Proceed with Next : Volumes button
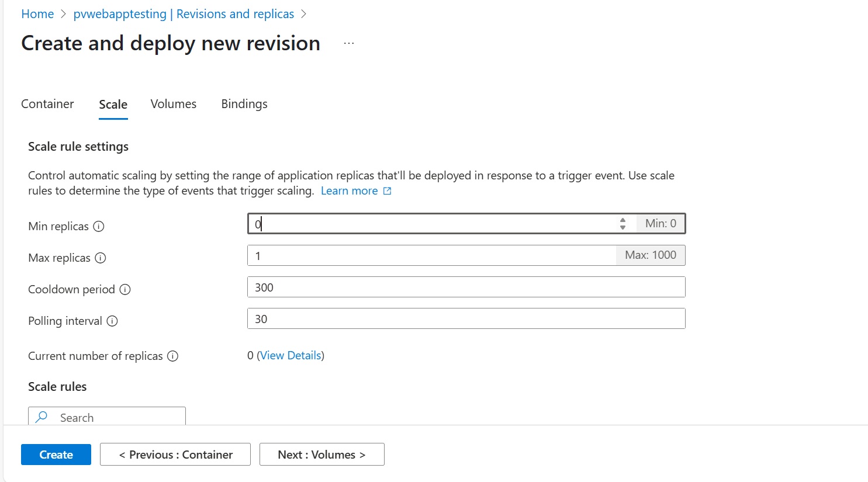This screenshot has height=482, width=868. (321, 455)
